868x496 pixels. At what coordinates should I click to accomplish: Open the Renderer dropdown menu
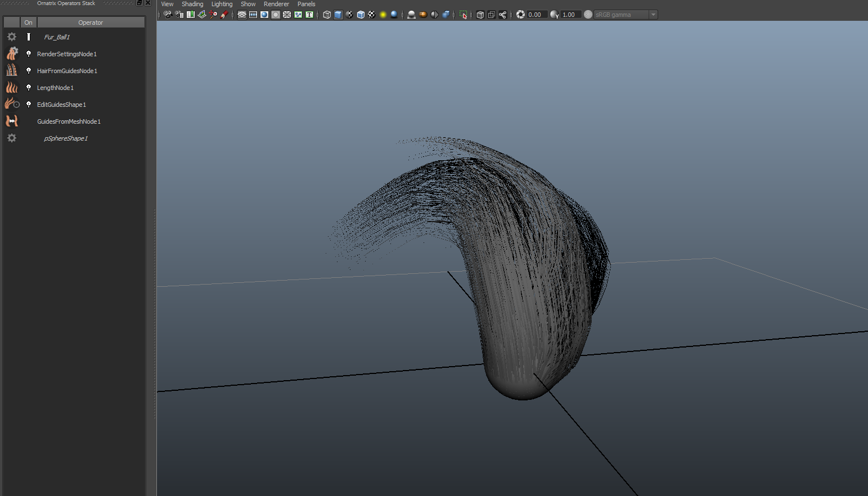click(276, 4)
